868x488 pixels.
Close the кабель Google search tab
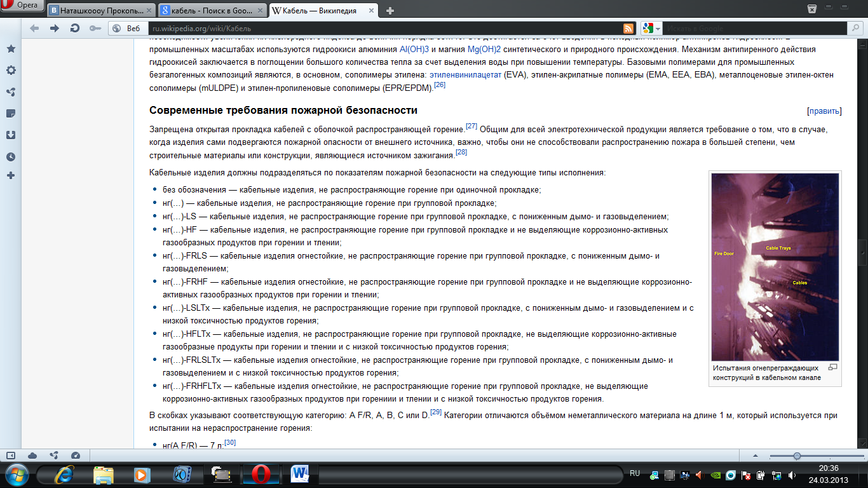click(260, 10)
